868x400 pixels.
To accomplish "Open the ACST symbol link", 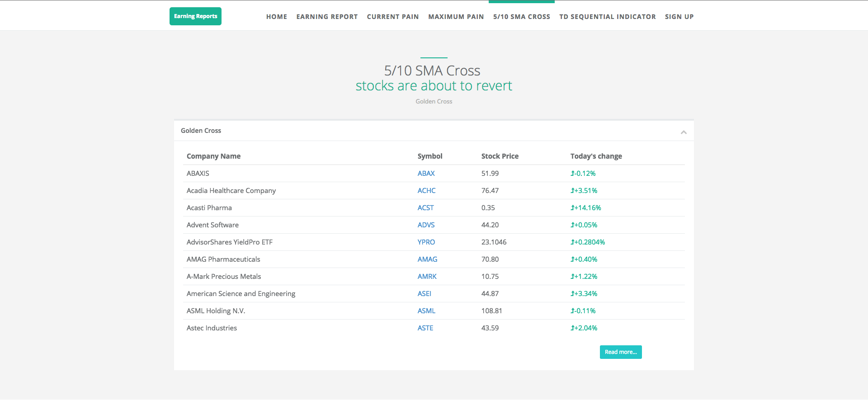I will tap(425, 208).
